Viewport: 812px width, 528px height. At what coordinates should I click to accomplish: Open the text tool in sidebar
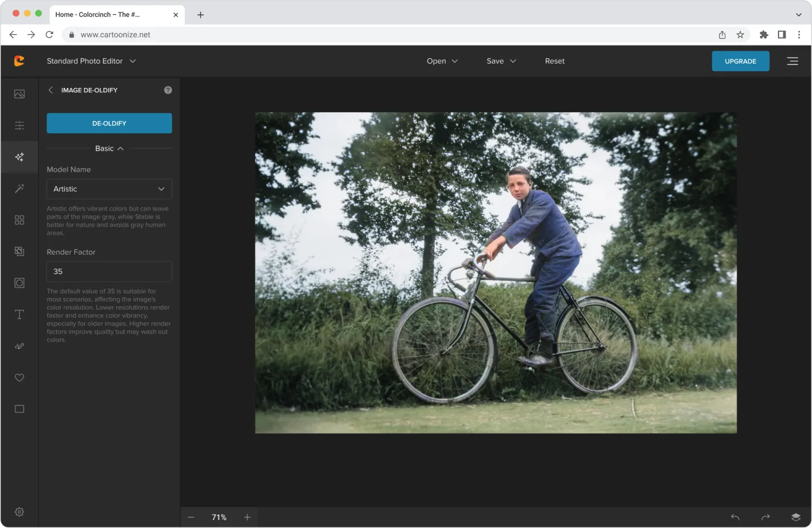coord(19,314)
